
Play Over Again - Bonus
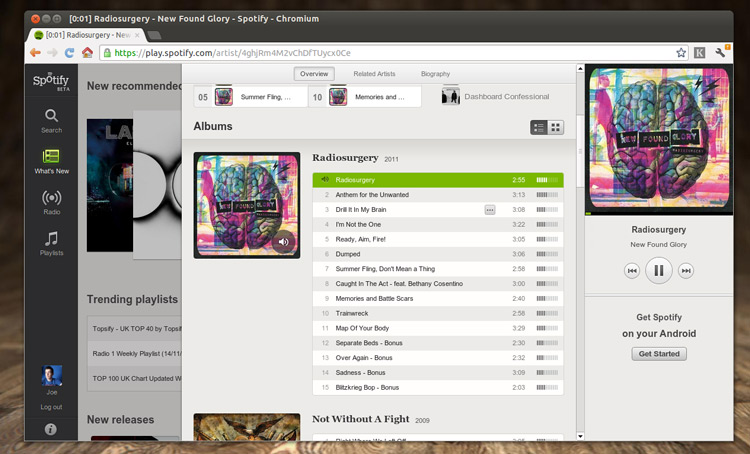pyautogui.click(x=438, y=358)
